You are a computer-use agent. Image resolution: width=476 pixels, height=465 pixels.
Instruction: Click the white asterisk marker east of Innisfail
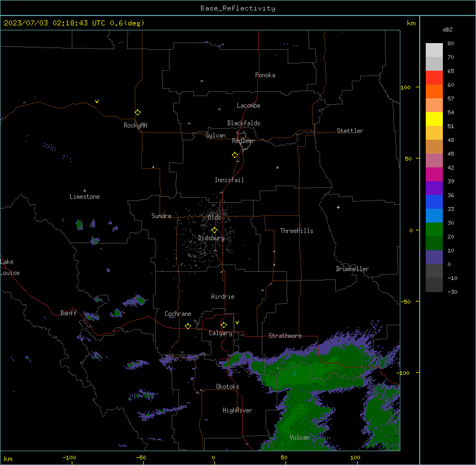[x=277, y=167]
